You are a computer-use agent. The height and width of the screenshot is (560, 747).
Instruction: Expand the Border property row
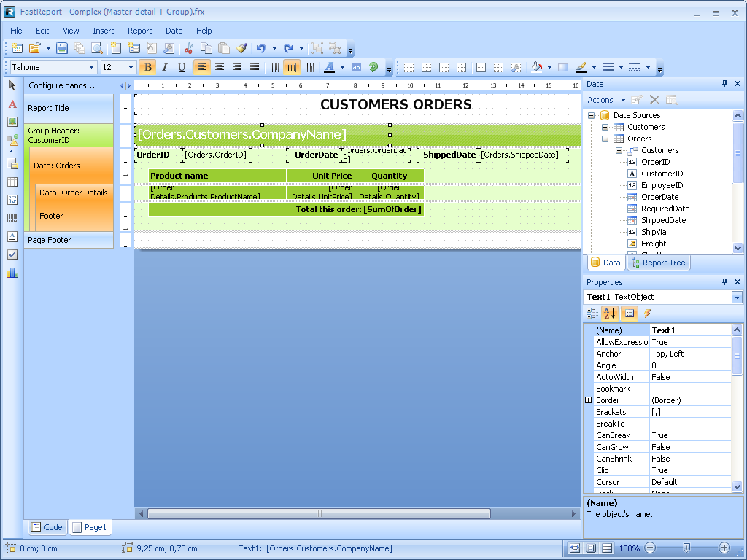pyautogui.click(x=589, y=400)
